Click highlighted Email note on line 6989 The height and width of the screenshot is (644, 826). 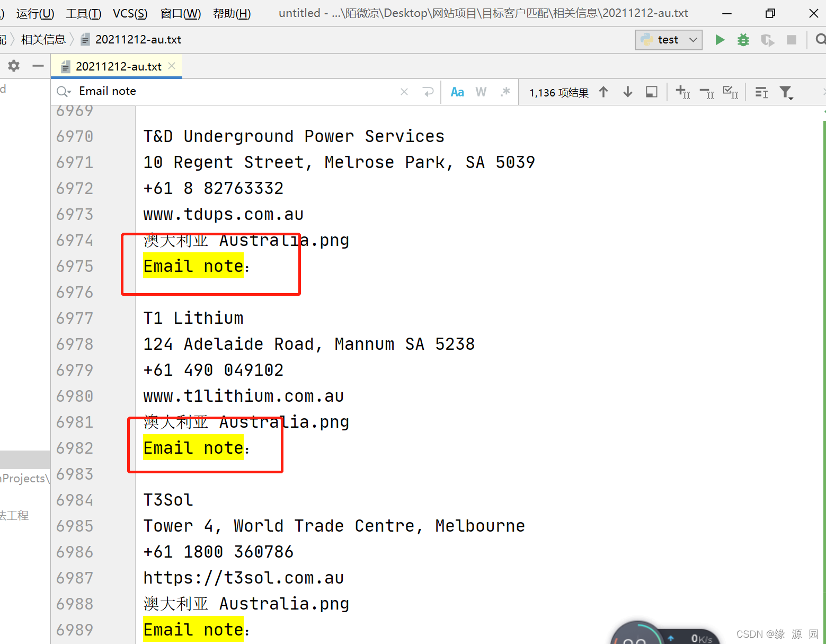pyautogui.click(x=193, y=630)
